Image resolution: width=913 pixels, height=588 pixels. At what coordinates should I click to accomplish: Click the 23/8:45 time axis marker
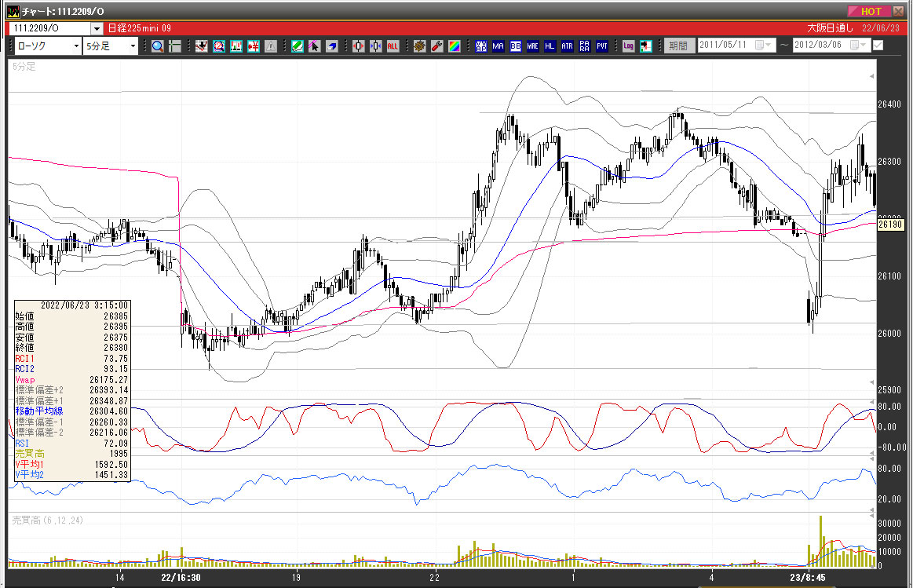point(808,578)
